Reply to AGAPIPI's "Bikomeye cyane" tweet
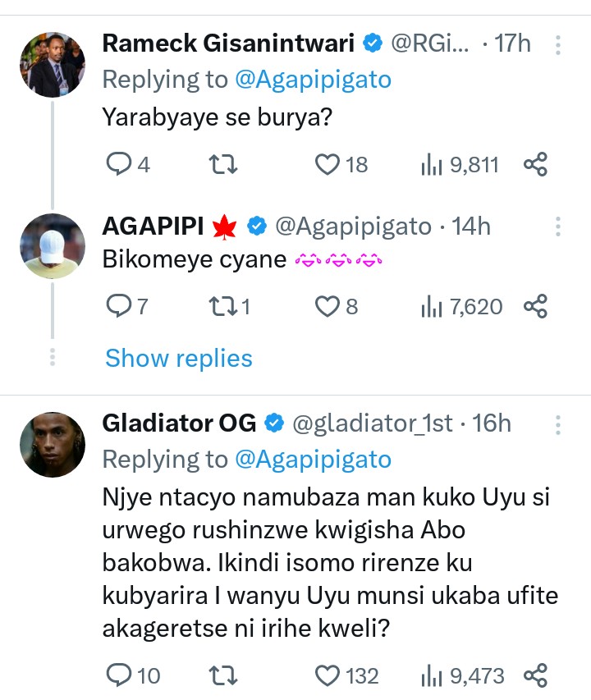This screenshot has width=591, height=700. 120,307
